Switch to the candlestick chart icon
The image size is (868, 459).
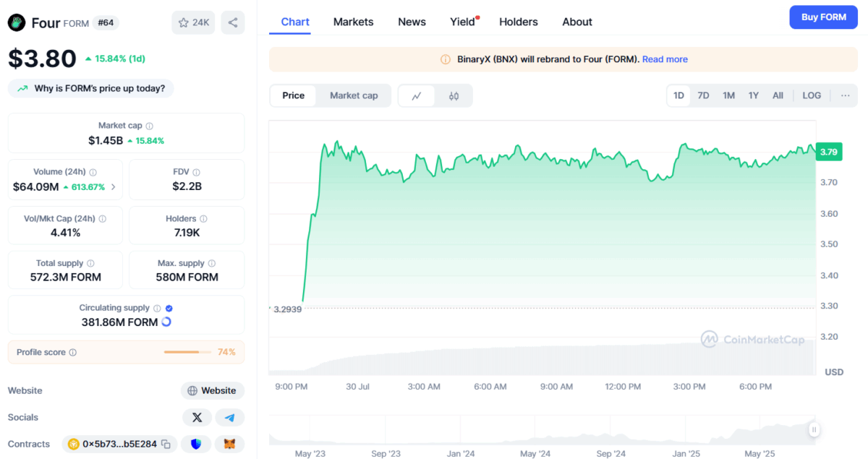coord(454,95)
